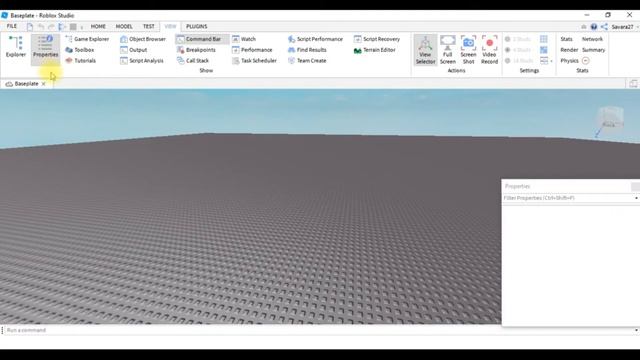The height and width of the screenshot is (360, 640).
Task: Click the Undo quick-access icon
Action: [41, 27]
